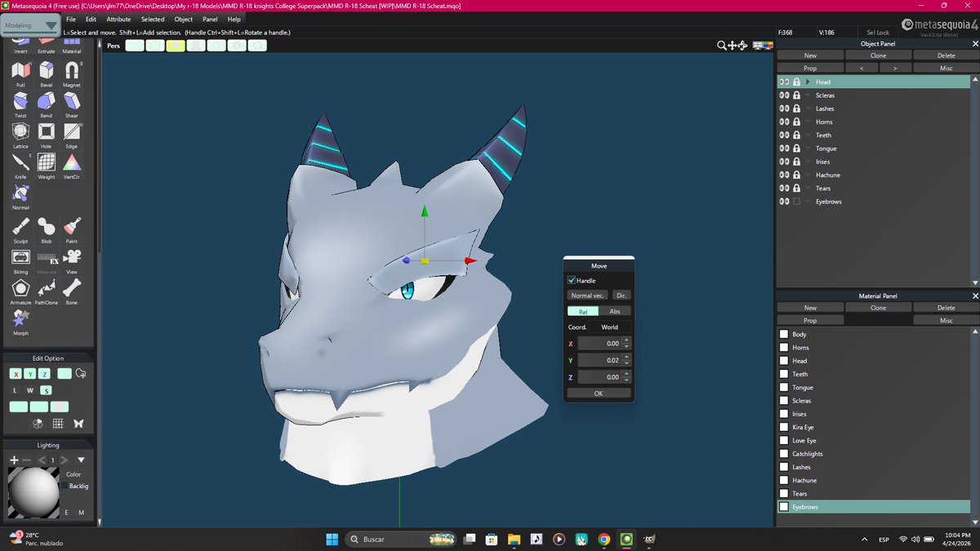Image resolution: width=980 pixels, height=551 pixels.
Task: Click Delete in the Material Panel
Action: coord(946,308)
